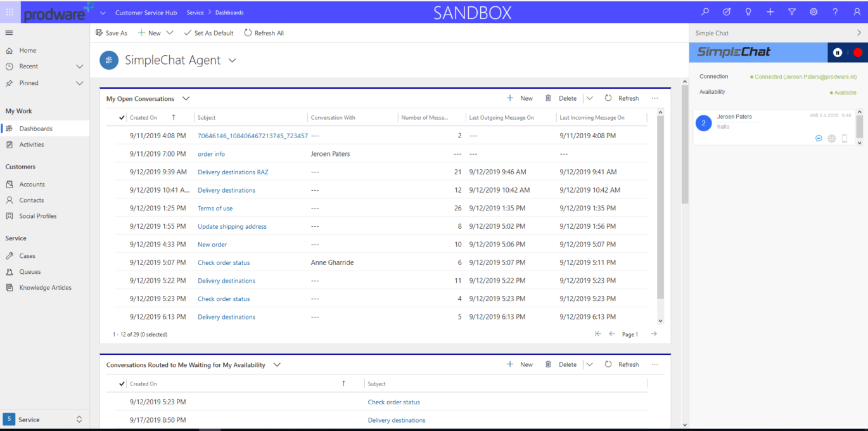Open the app launcher waffle icon
The width and height of the screenshot is (868, 431).
click(10, 11)
